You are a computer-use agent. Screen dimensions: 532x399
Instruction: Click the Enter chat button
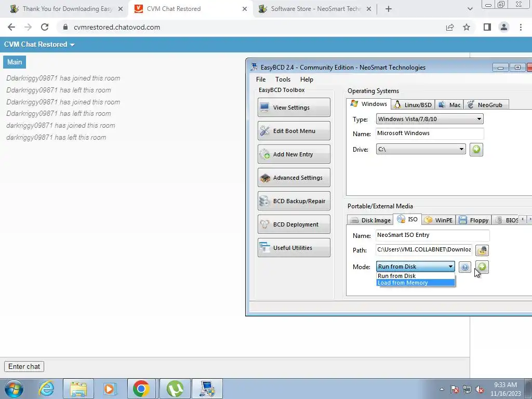[x=24, y=366]
